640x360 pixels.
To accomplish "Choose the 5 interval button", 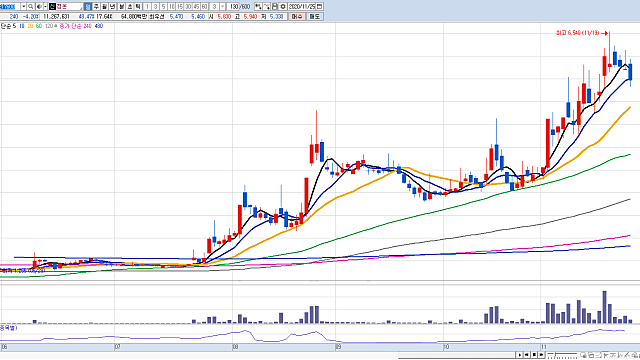I will click(164, 7).
